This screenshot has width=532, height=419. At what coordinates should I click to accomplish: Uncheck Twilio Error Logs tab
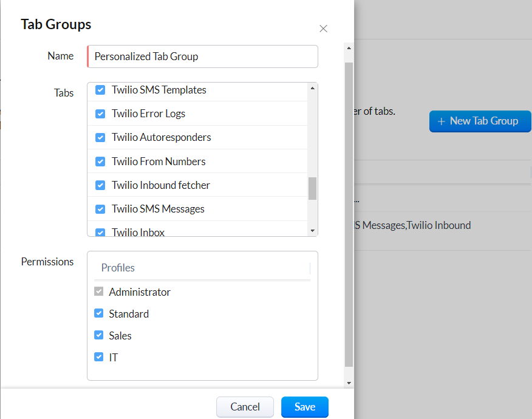100,114
